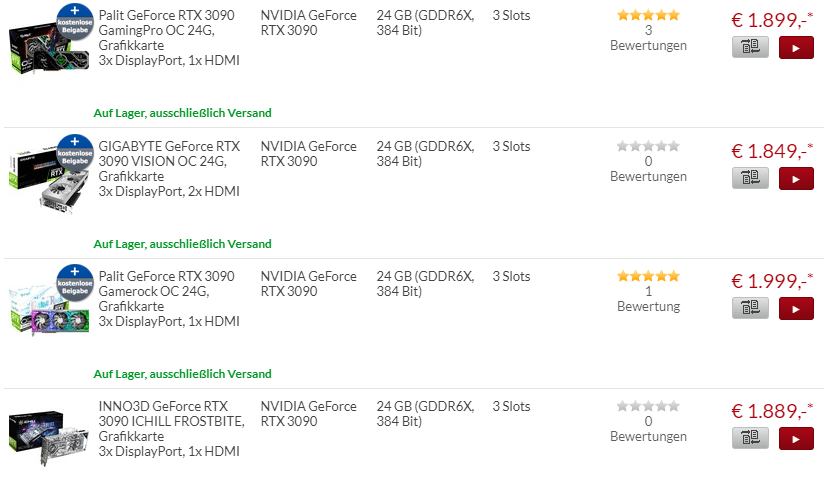Open INNO3D ICHILL FROSTBITE via red arrow
Image resolution: width=828 pixels, height=494 pixels.
[796, 439]
